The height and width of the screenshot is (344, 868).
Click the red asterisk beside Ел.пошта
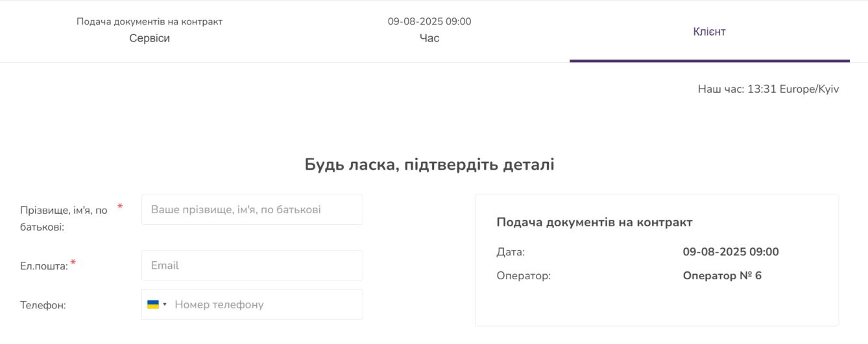[73, 263]
